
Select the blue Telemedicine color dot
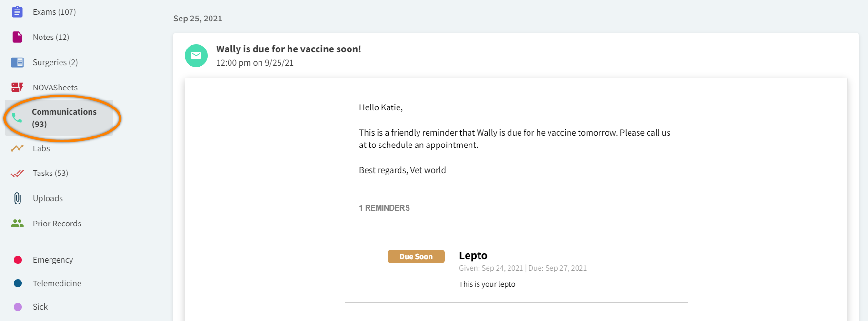tap(18, 283)
